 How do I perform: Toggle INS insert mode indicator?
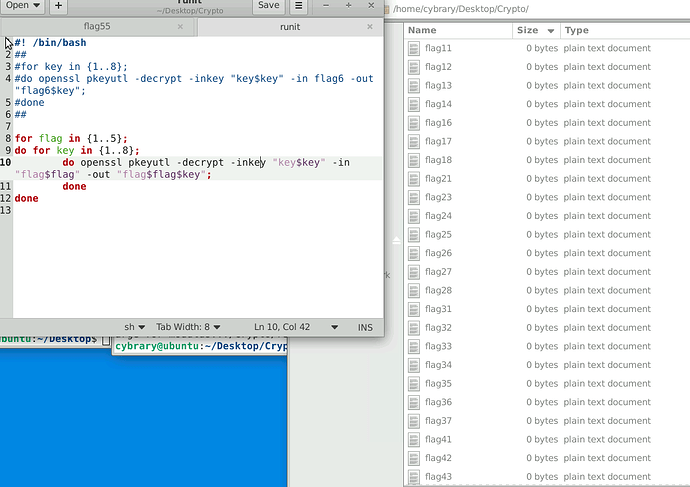click(365, 327)
